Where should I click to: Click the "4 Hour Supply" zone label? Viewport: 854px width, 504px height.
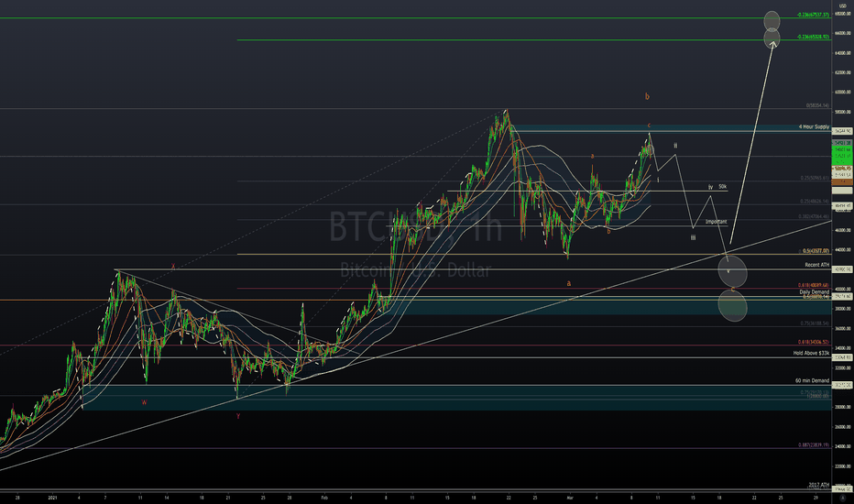click(814, 127)
